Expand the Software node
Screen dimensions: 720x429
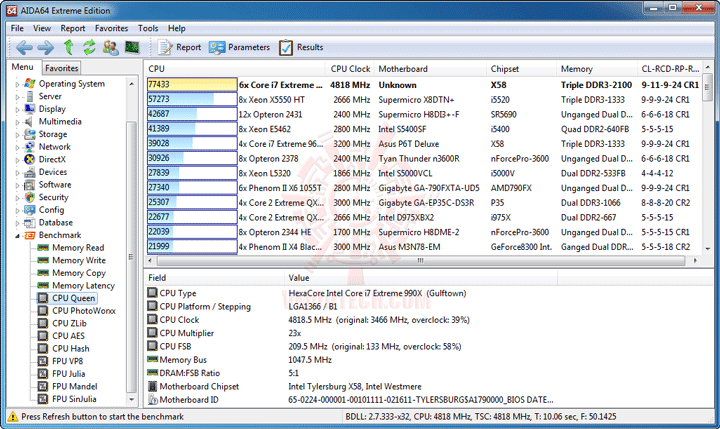point(17,185)
